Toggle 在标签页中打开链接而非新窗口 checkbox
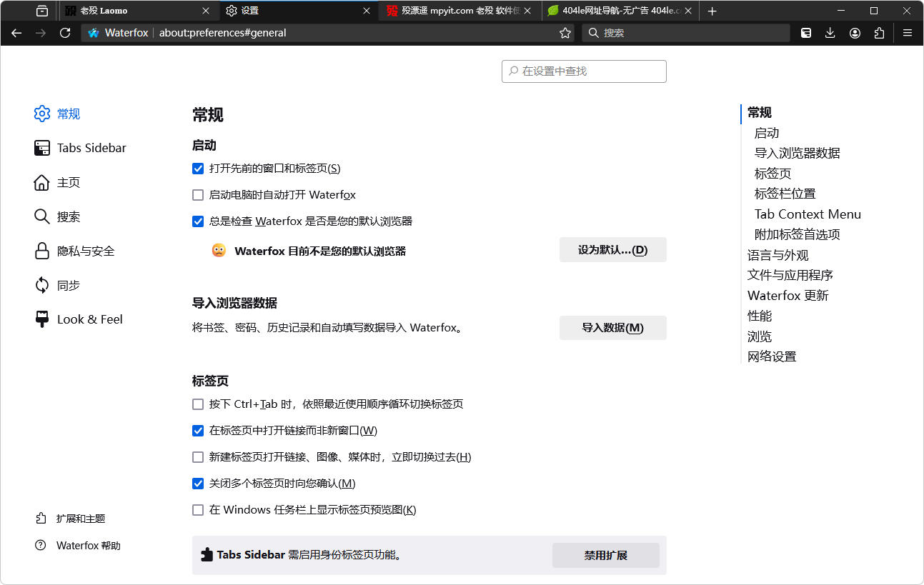The image size is (924, 585). coord(198,431)
